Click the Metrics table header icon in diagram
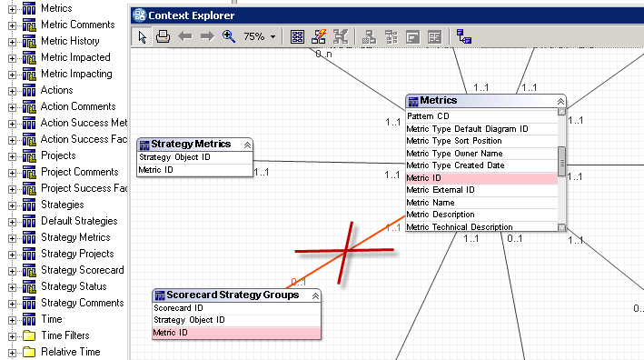Viewport: 644px width, 360px height. [x=413, y=101]
